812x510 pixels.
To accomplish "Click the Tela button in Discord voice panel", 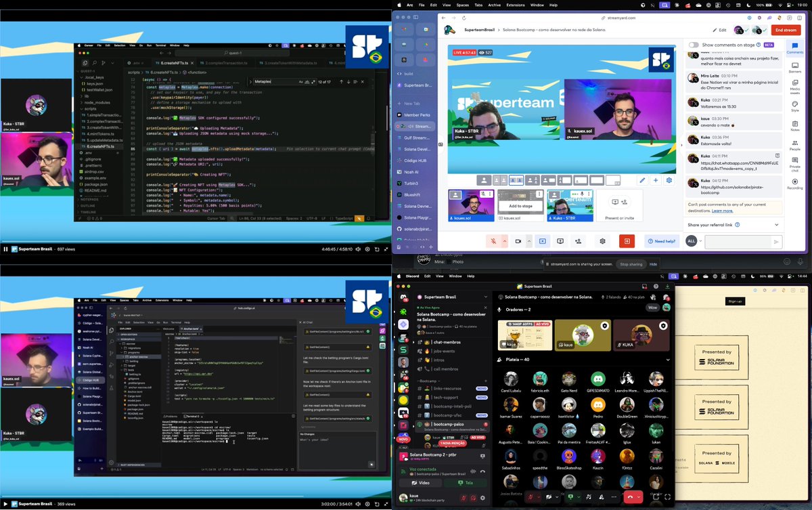I will point(467,483).
